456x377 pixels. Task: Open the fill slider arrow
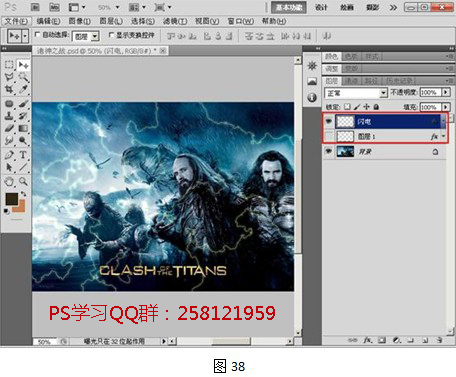coord(446,107)
